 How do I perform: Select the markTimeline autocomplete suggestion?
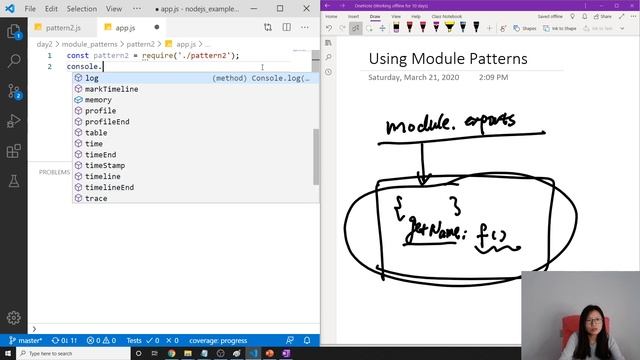(196, 89)
